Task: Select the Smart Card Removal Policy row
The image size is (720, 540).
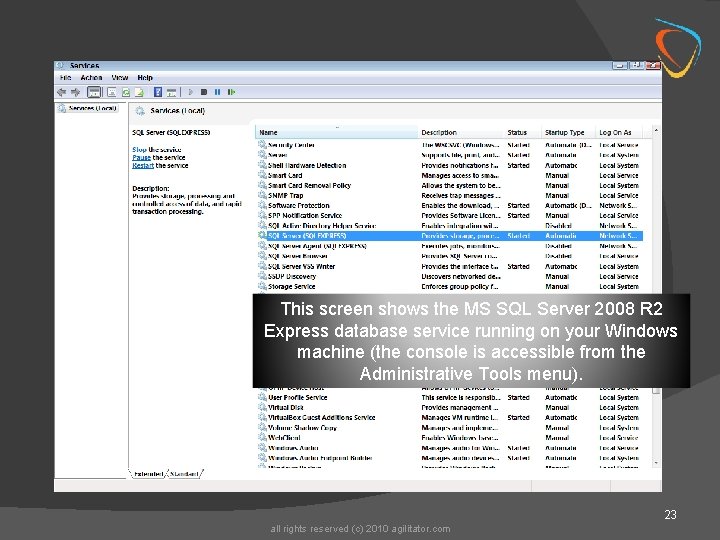Action: pos(449,186)
